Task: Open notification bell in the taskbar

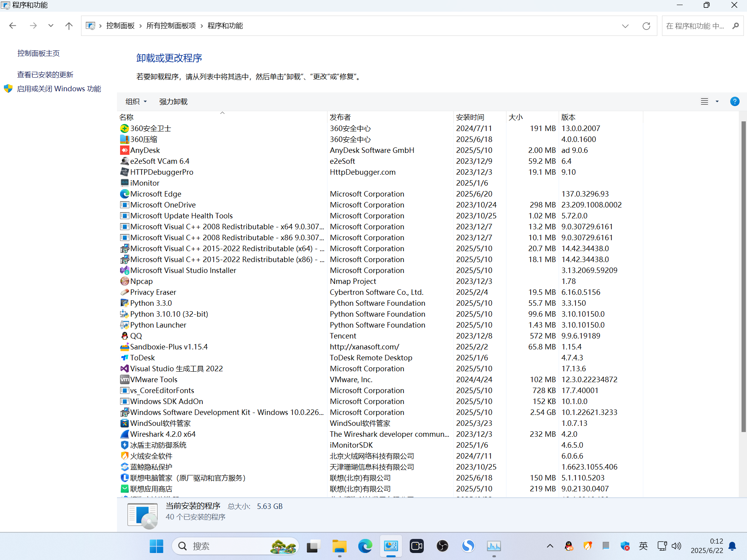Action: [733, 546]
